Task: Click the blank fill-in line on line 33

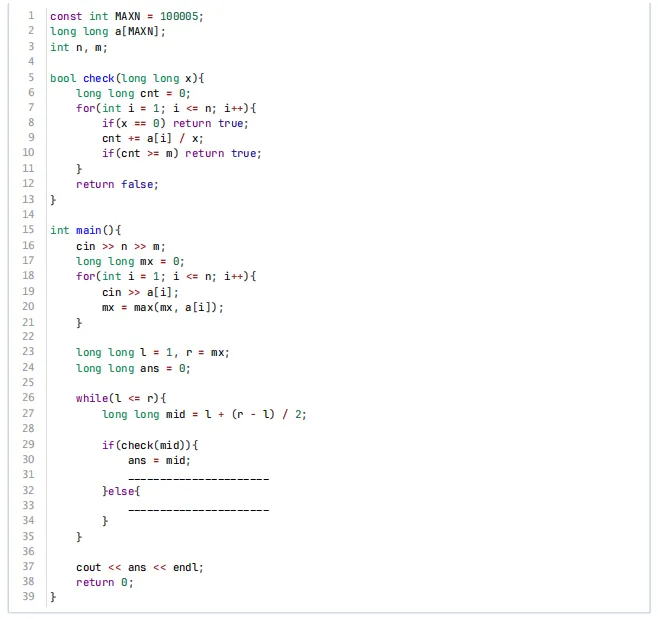Action: tap(198, 510)
